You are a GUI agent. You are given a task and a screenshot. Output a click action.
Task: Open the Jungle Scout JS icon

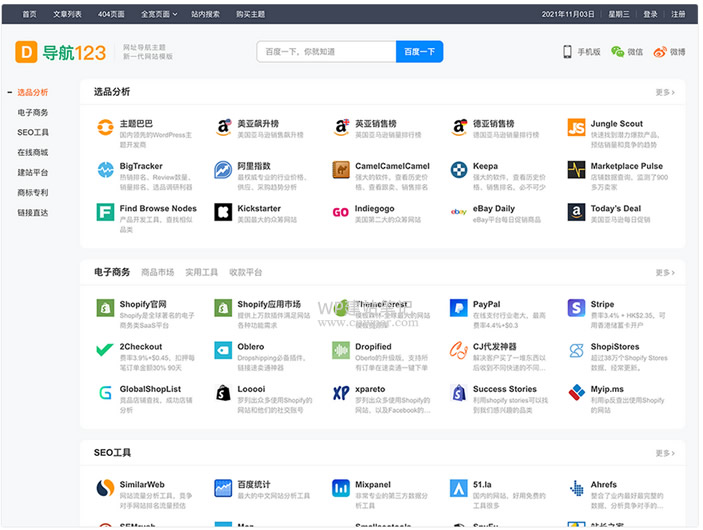click(x=576, y=127)
